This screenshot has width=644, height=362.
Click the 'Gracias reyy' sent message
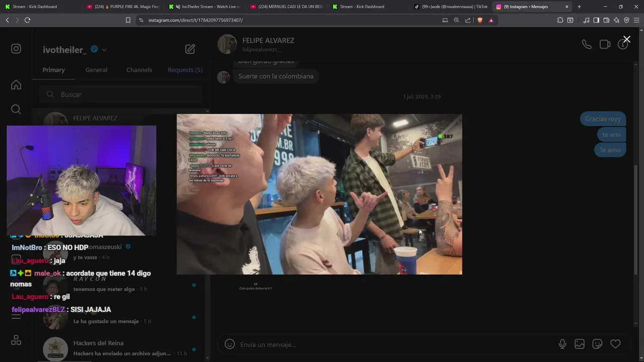pos(603,119)
